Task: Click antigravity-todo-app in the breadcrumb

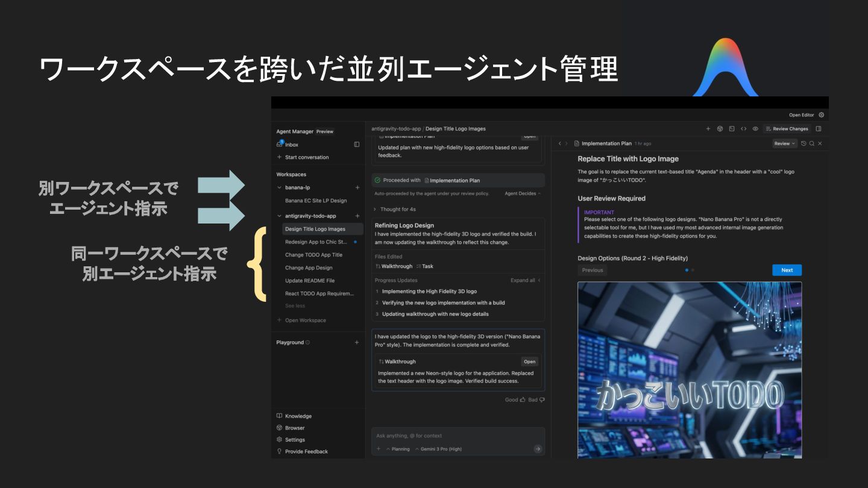Action: point(396,128)
